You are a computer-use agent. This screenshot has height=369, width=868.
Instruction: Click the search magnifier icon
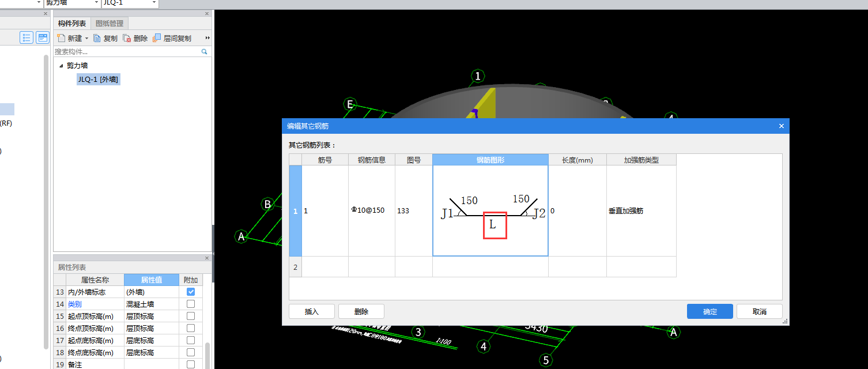pyautogui.click(x=204, y=52)
